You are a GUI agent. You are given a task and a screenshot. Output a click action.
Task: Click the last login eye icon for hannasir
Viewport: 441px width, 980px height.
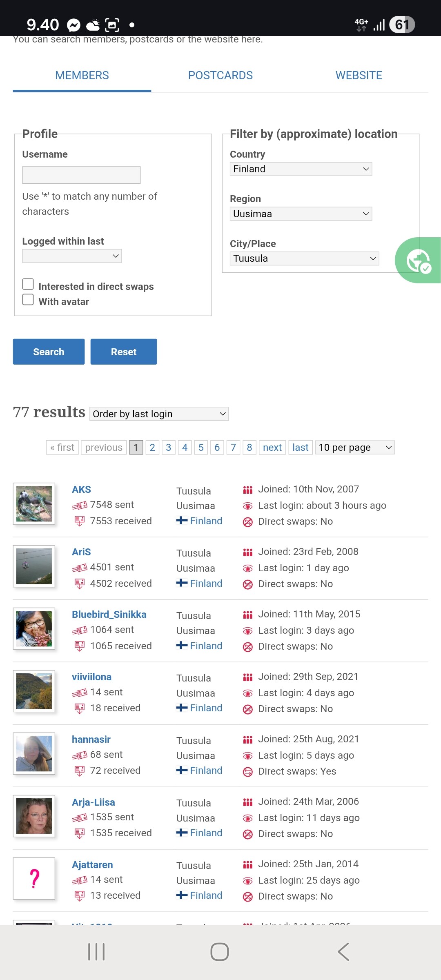point(247,756)
